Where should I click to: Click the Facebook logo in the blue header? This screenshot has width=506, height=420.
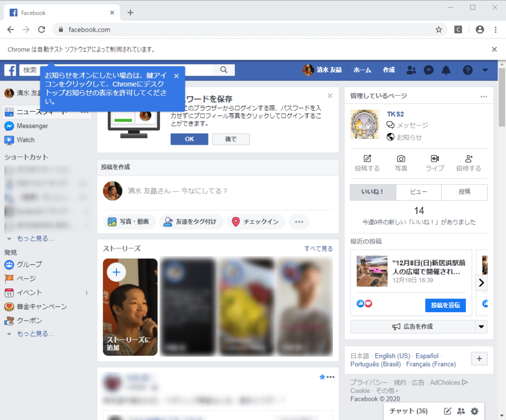pos(10,70)
